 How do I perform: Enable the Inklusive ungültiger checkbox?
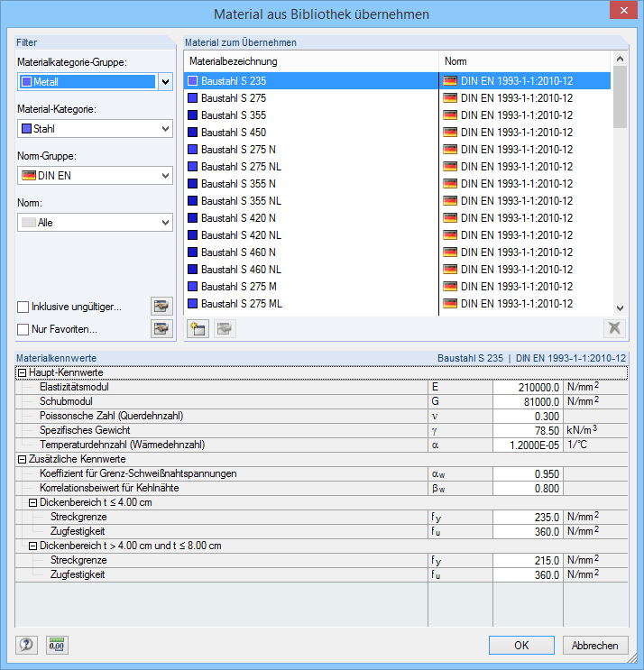23,307
